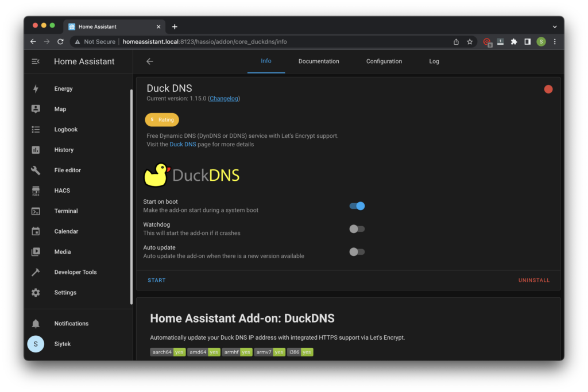Click the Calendar sidebar icon
Viewport: 588px width, 392px height.
click(36, 231)
